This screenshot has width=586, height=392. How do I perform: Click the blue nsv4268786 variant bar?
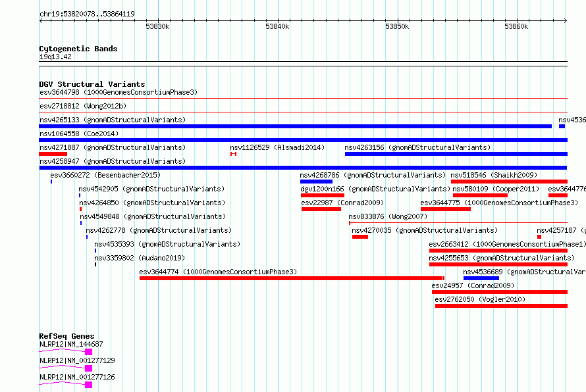pyautogui.click(x=316, y=182)
